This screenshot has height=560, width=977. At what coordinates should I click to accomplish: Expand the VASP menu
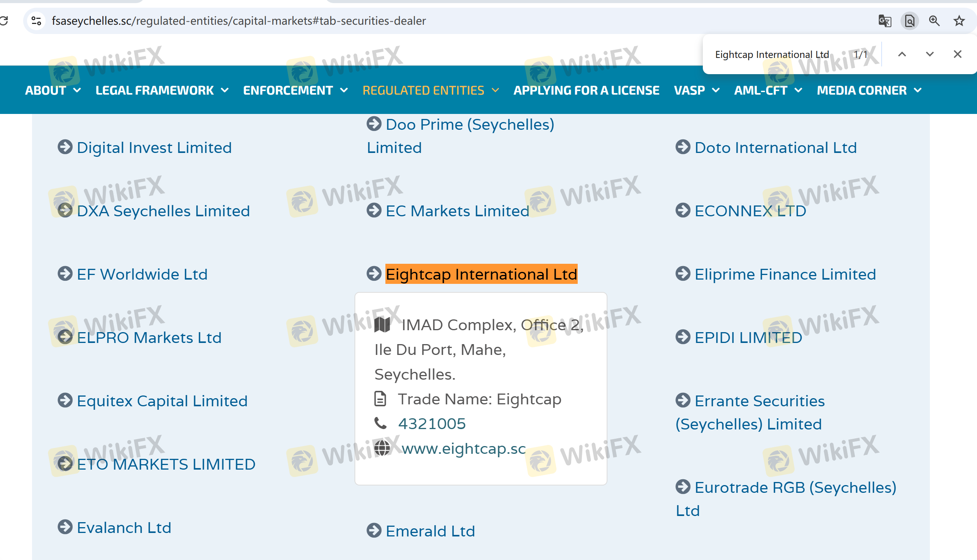697,90
